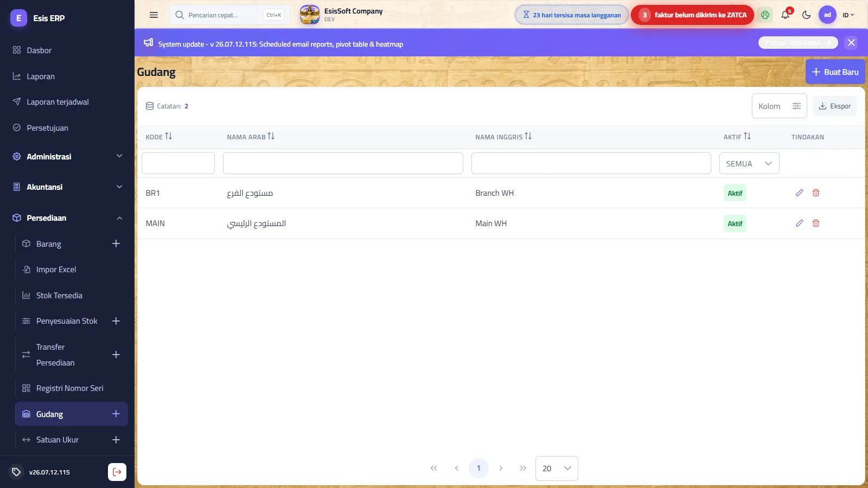Viewport: 868px width, 488px height.
Task: Dismiss the system update banner
Action: coord(851,42)
